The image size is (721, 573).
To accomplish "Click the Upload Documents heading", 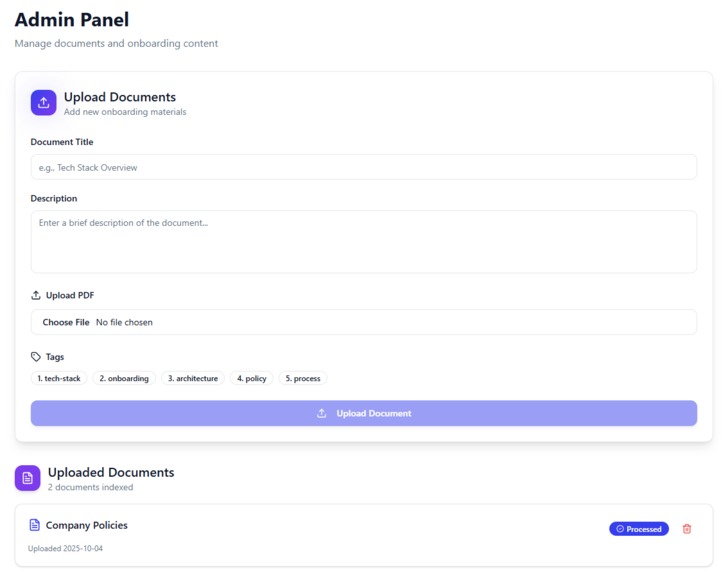I will coord(120,97).
